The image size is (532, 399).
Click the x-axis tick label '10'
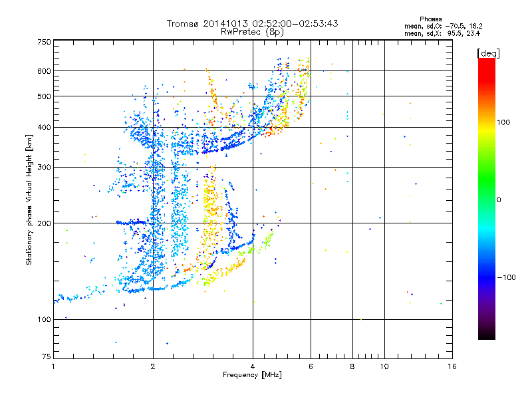pos(384,366)
